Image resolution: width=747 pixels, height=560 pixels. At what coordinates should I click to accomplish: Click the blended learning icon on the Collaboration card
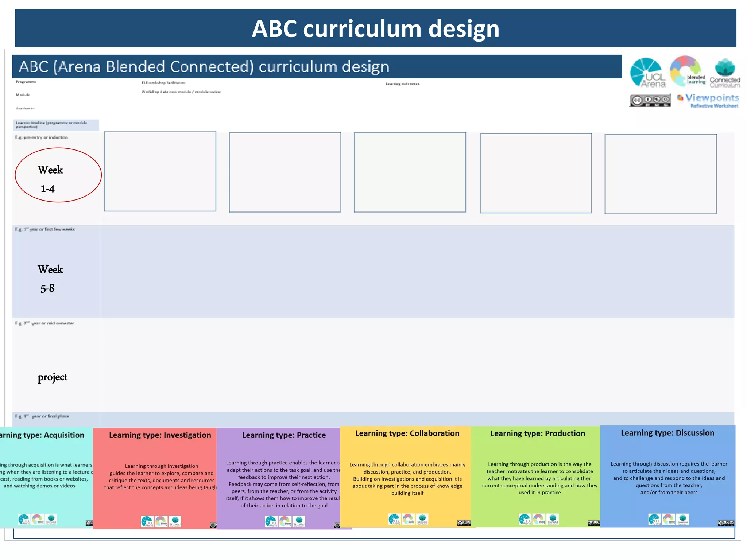click(x=408, y=519)
